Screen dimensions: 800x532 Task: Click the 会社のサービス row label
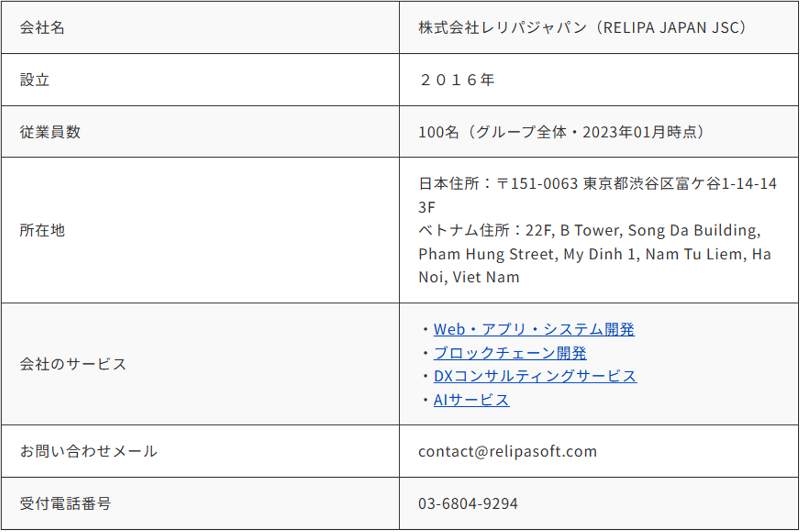pos(73,364)
